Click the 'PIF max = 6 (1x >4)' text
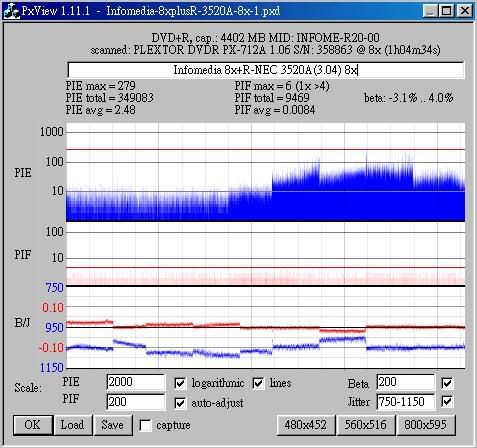Screen dimensions: 477x448 pos(282,86)
